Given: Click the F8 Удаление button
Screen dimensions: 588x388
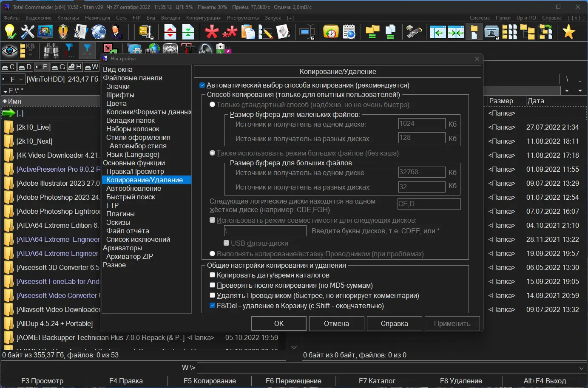Looking at the screenshot, I should click(461, 381).
